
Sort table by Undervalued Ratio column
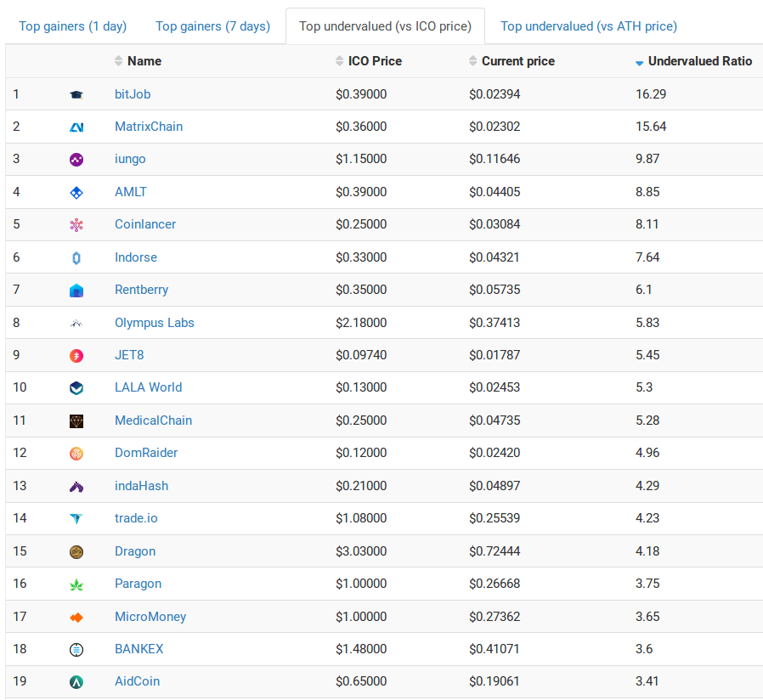[x=694, y=61]
